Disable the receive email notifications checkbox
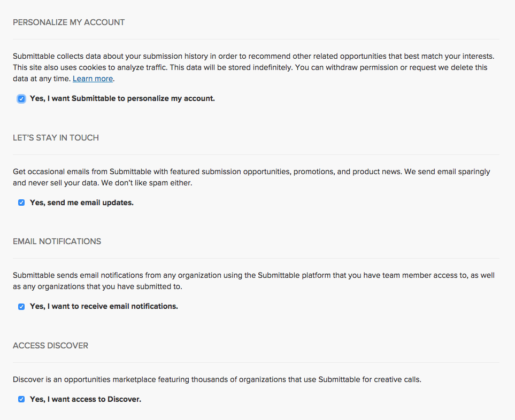 coord(21,307)
